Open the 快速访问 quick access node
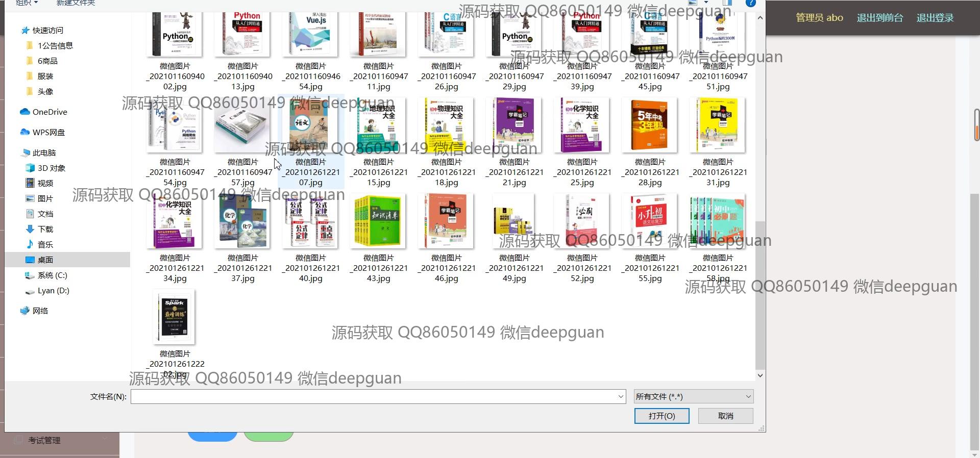Image resolution: width=980 pixels, height=458 pixels. pyautogui.click(x=42, y=30)
